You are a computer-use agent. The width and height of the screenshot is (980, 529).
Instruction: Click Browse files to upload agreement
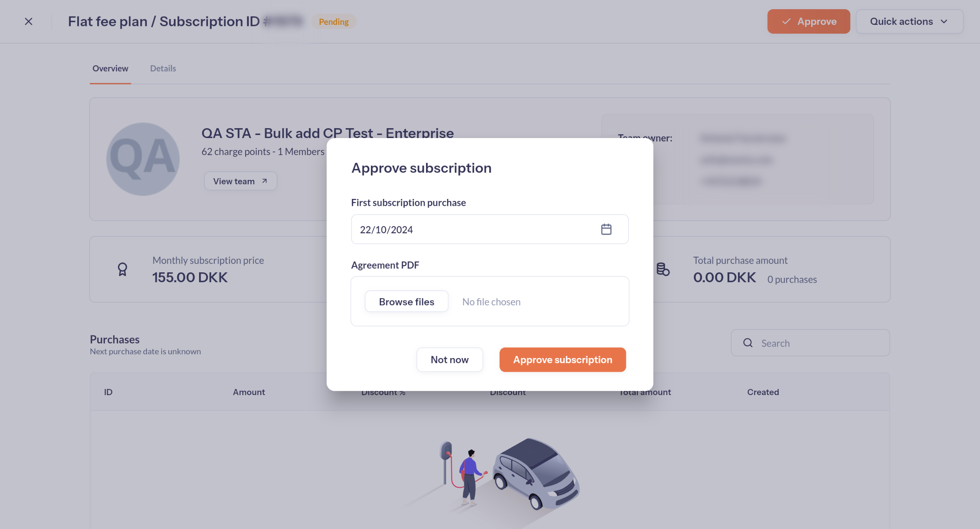(x=407, y=301)
